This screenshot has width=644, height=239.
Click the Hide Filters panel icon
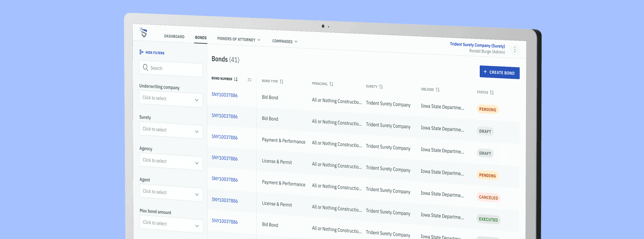pos(141,52)
